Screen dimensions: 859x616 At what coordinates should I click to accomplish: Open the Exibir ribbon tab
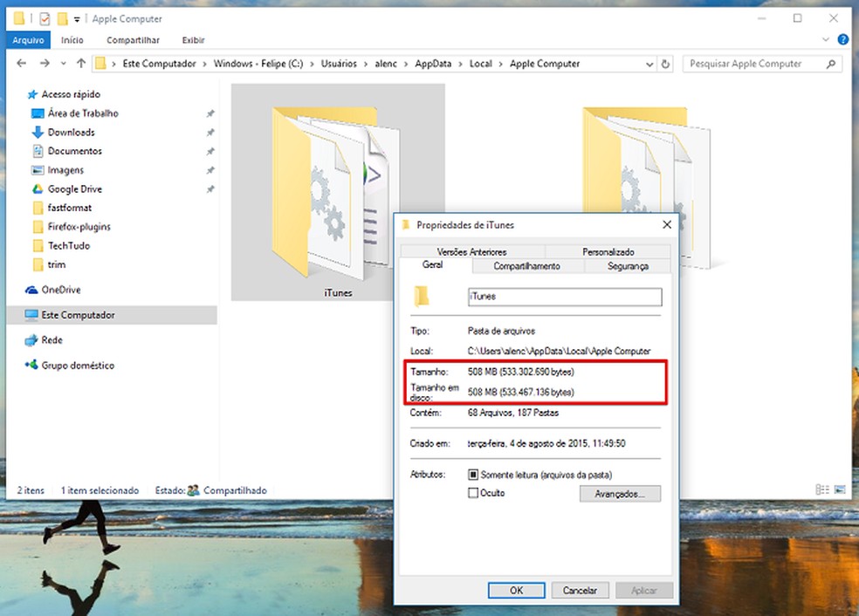tap(193, 40)
